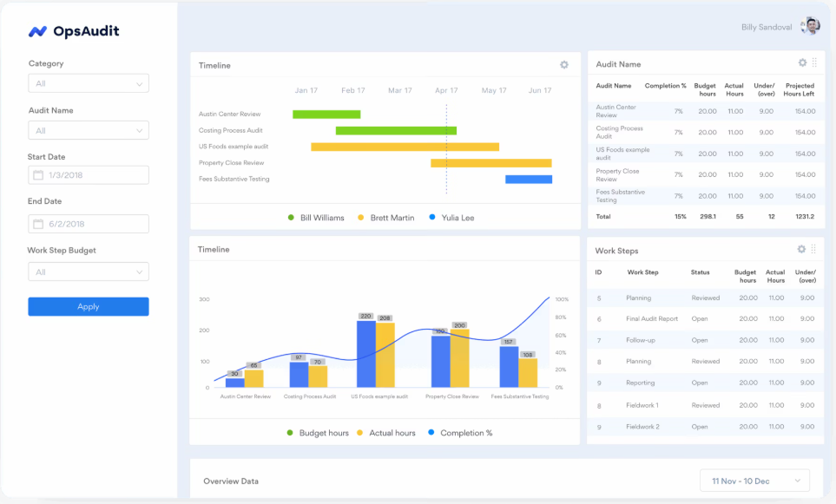Click the US Foods example audit Gantt bar

[404, 145]
